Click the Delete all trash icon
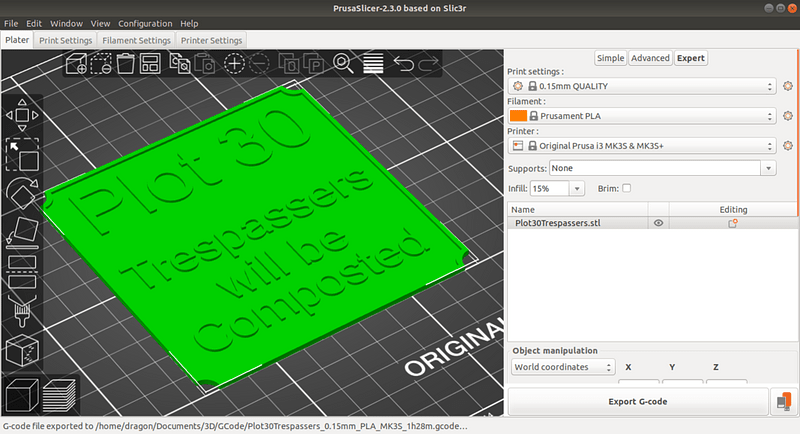The height and width of the screenshot is (434, 800). pyautogui.click(x=126, y=64)
